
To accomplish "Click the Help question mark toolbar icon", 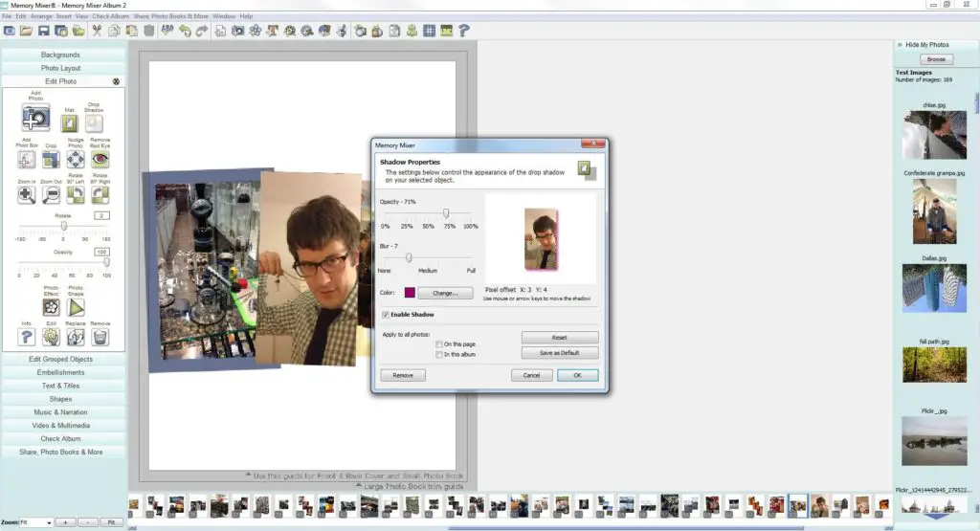I will (x=464, y=31).
